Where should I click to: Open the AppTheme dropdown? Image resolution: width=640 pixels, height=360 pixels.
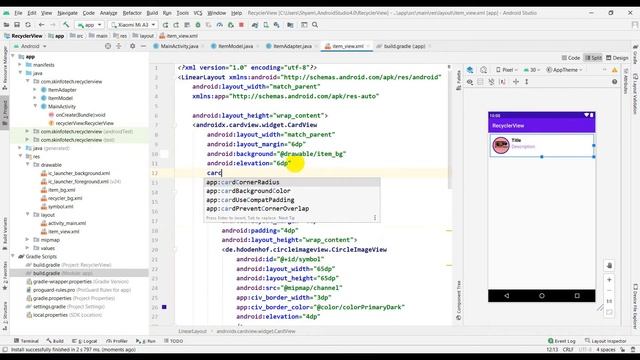click(x=564, y=70)
